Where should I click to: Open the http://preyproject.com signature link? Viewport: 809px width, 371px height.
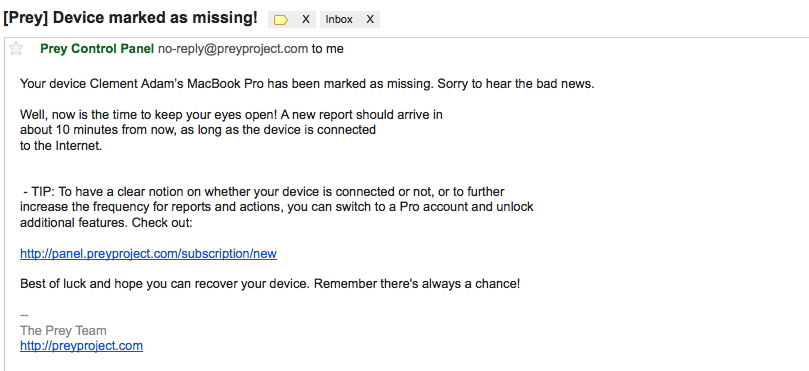coord(82,346)
